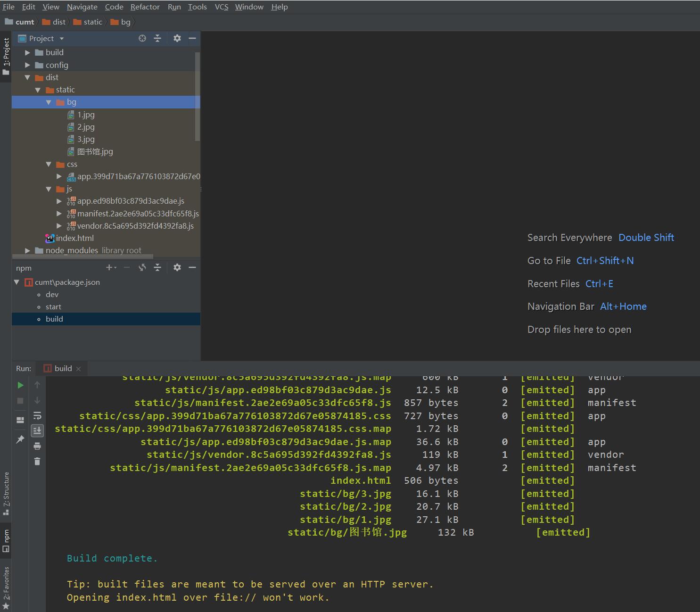Toggle the 2: Favorites side tool button

pos(6,588)
